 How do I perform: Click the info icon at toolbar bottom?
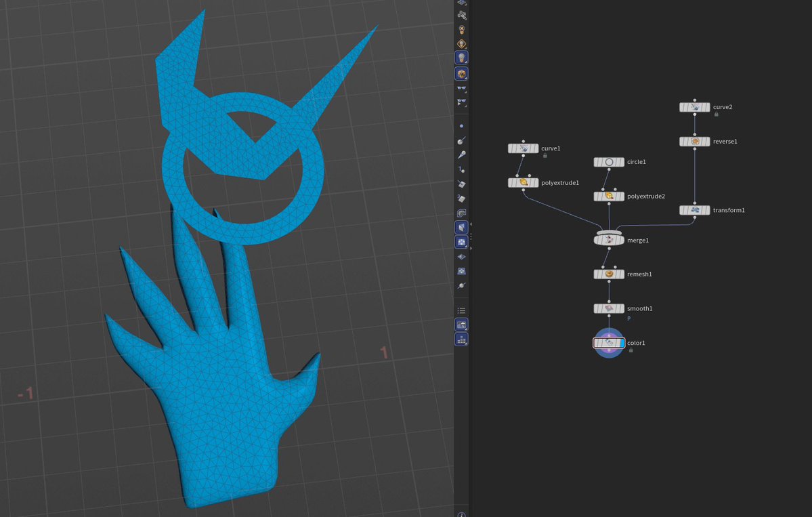click(461, 514)
